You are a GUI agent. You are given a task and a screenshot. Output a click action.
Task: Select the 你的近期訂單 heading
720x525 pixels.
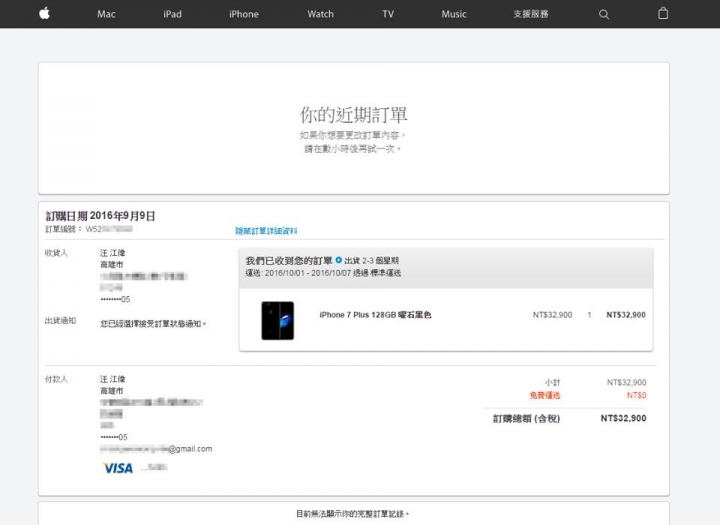tap(354, 115)
